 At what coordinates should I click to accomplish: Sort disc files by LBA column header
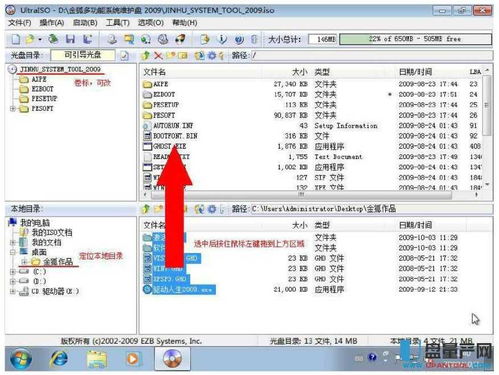pos(475,72)
